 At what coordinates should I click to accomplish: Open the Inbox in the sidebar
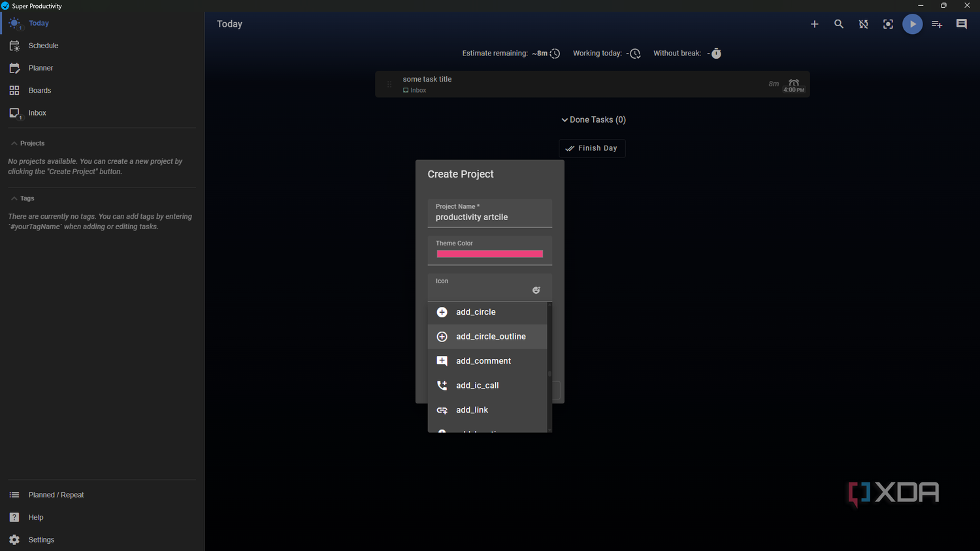102,113
